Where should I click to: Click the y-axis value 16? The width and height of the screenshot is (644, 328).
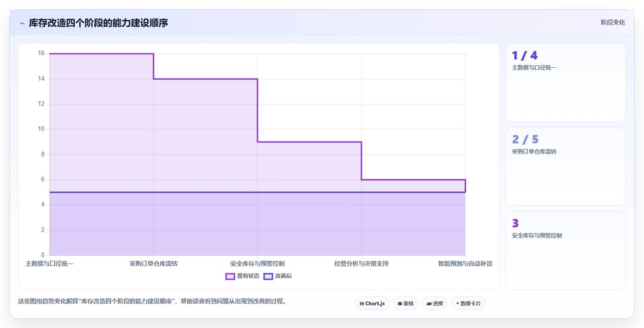pos(41,53)
